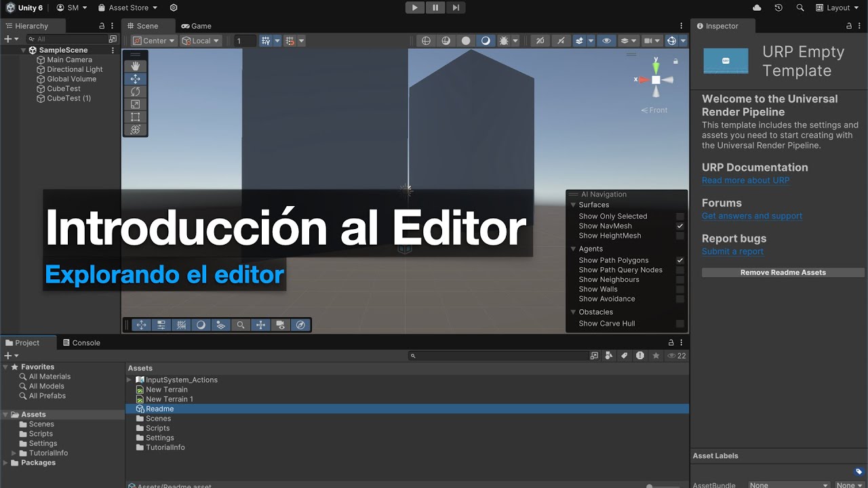Select the Scale tool
This screenshot has width=868, height=488.
[x=135, y=104]
